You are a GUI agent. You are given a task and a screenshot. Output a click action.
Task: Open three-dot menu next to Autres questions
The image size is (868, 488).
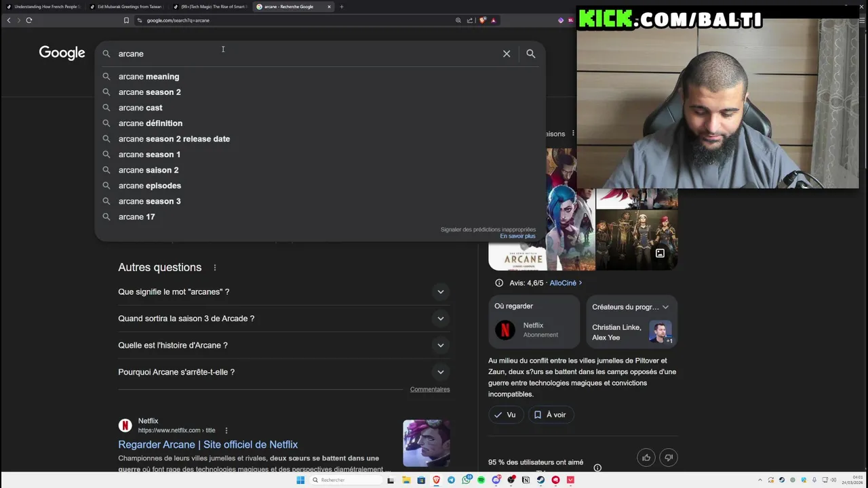215,268
